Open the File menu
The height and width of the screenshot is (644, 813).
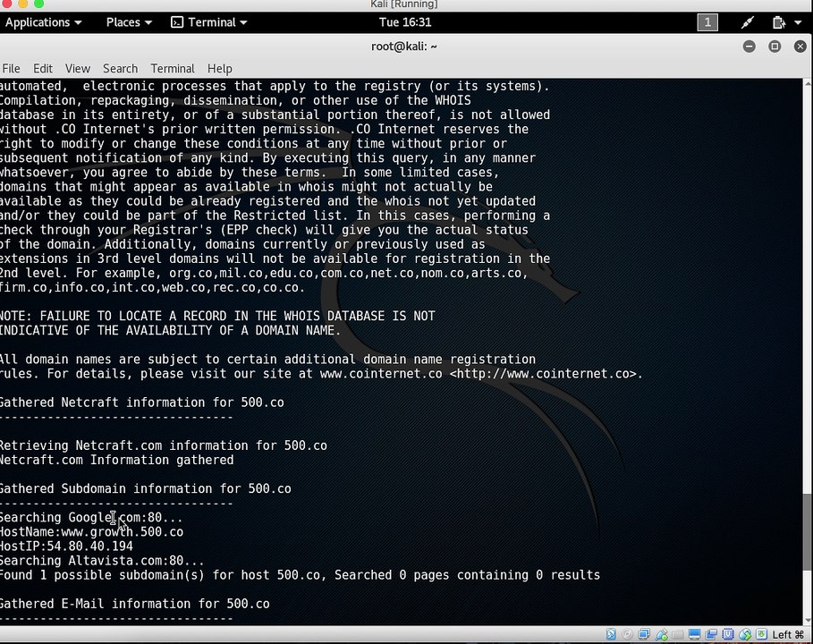point(11,69)
